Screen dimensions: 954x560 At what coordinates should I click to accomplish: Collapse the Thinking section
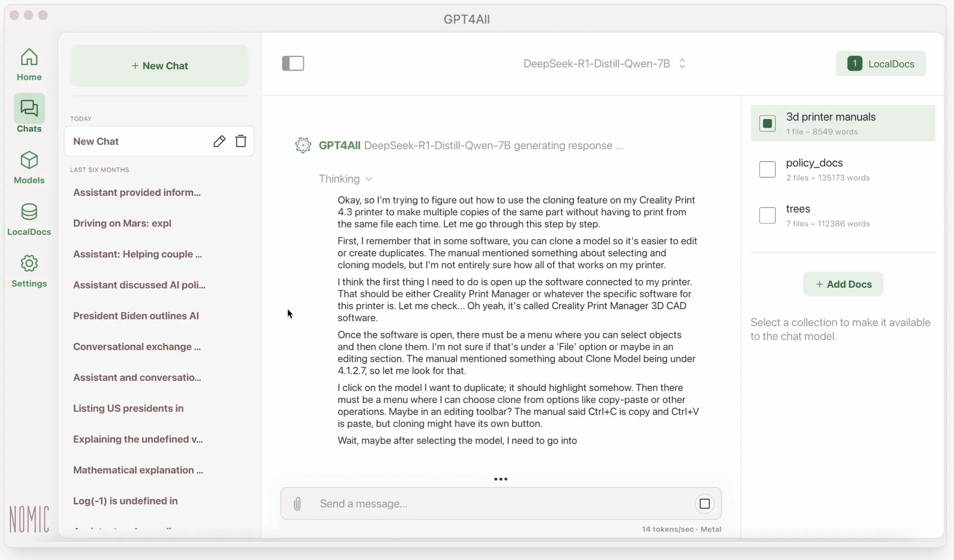(345, 179)
